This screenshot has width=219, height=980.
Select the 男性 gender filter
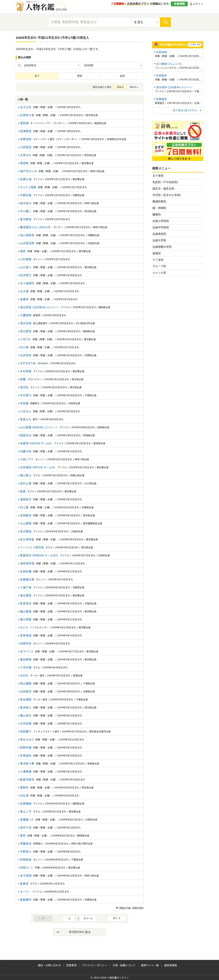[80, 76]
